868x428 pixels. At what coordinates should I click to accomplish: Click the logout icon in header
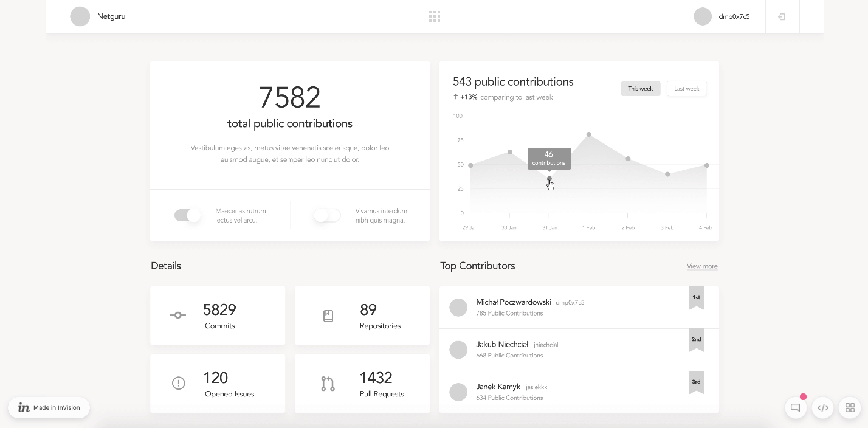click(782, 17)
